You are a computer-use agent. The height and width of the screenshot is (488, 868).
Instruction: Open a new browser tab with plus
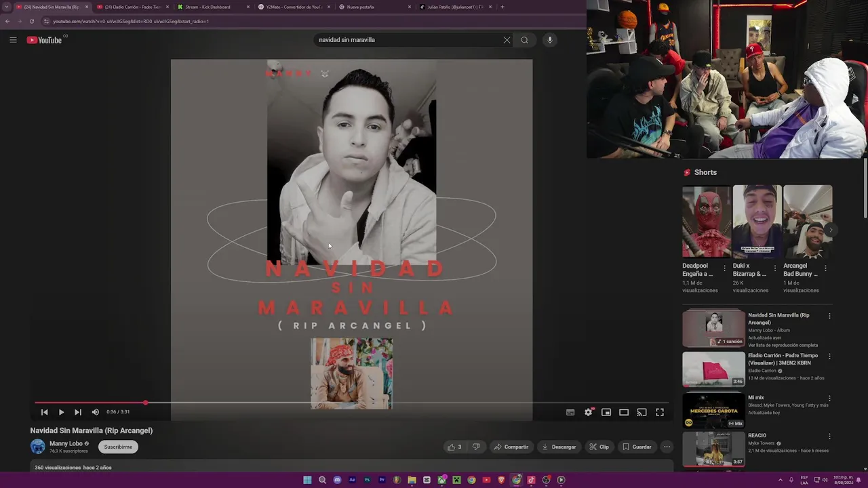tap(502, 7)
